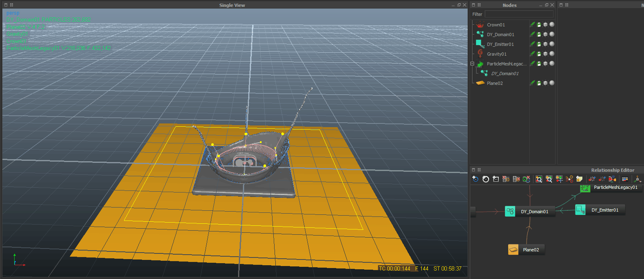Float the Nodes panel with the undock button
This screenshot has height=279, width=644.
[546, 5]
